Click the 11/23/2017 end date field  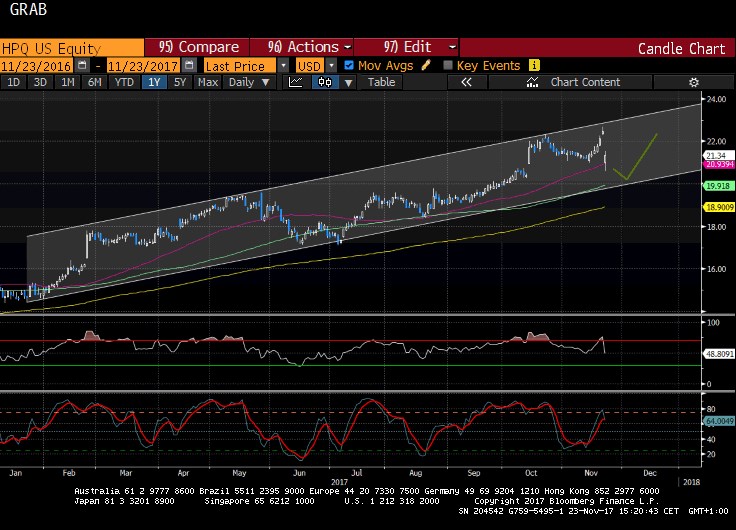click(x=143, y=66)
